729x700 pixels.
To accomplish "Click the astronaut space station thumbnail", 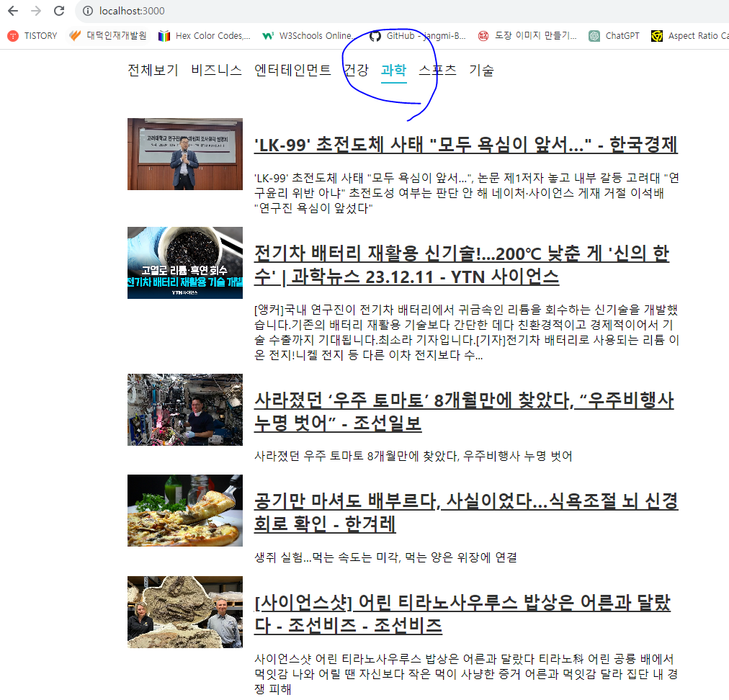I will click(x=185, y=410).
